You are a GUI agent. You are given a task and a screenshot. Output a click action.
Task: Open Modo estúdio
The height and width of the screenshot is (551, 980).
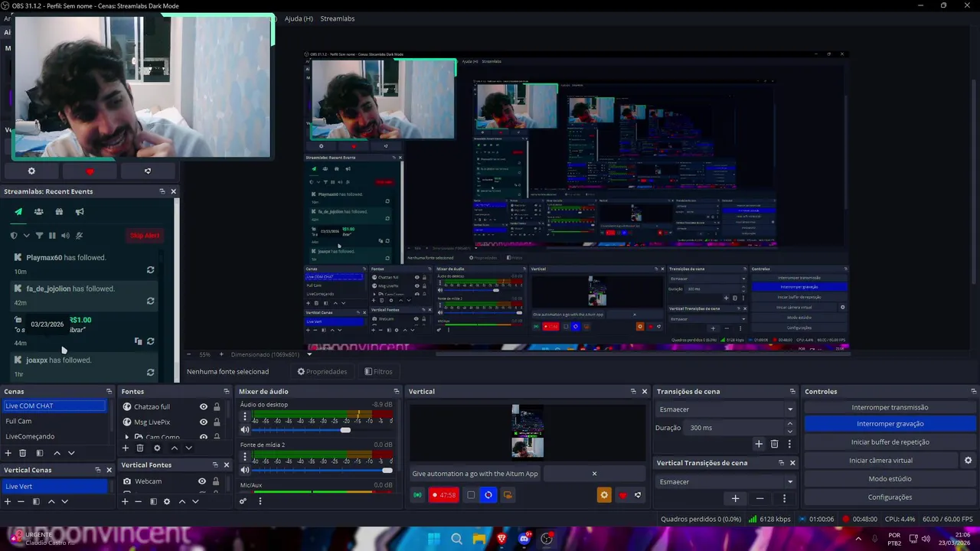[x=890, y=478]
